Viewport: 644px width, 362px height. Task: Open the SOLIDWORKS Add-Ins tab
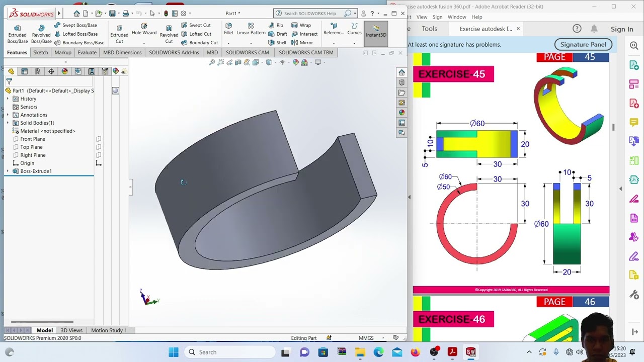tap(174, 52)
